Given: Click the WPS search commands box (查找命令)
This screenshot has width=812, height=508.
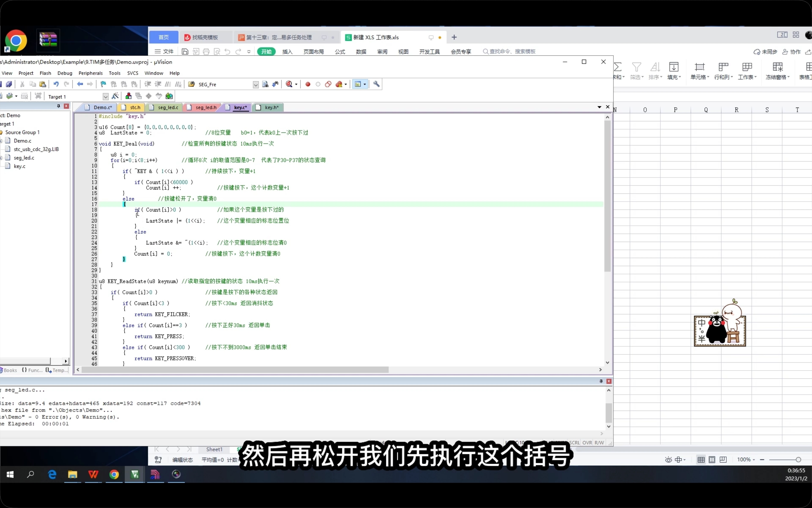Looking at the screenshot, I should [509, 51].
